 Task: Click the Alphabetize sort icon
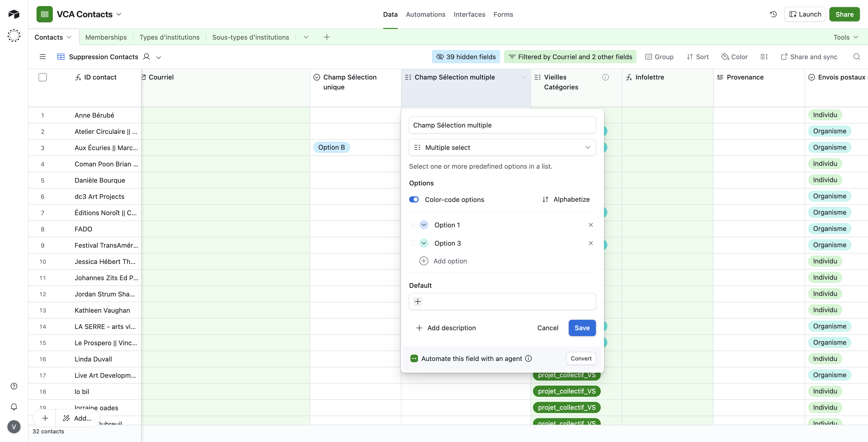point(545,199)
